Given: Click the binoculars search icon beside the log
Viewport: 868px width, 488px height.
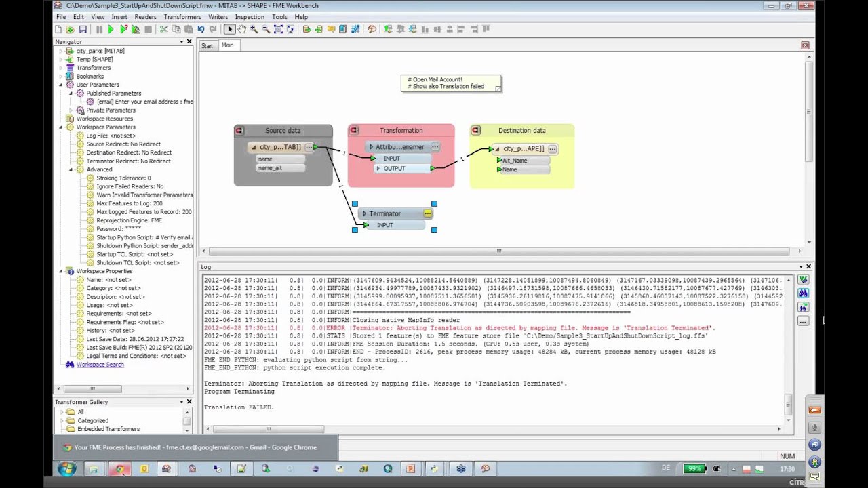Looking at the screenshot, I should [803, 293].
